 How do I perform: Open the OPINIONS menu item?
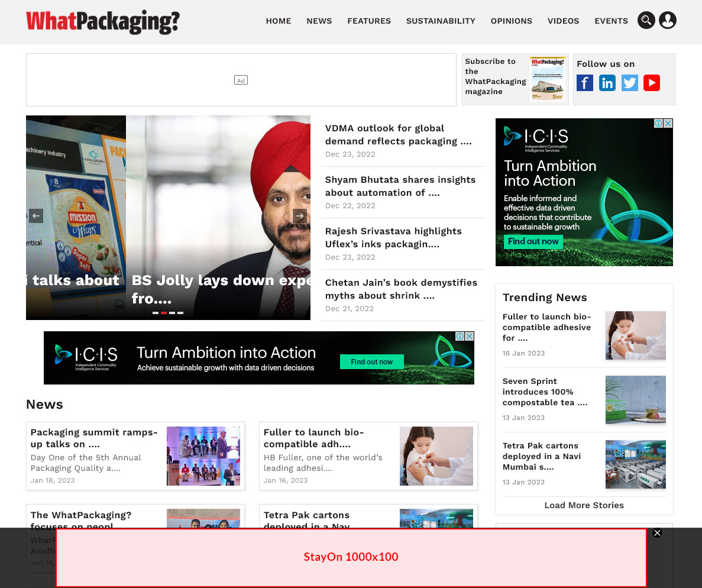[x=512, y=21]
